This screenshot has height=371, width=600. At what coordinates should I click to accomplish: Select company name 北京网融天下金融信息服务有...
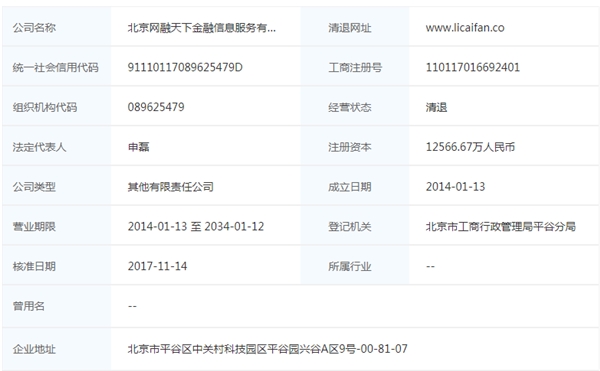[x=201, y=28]
